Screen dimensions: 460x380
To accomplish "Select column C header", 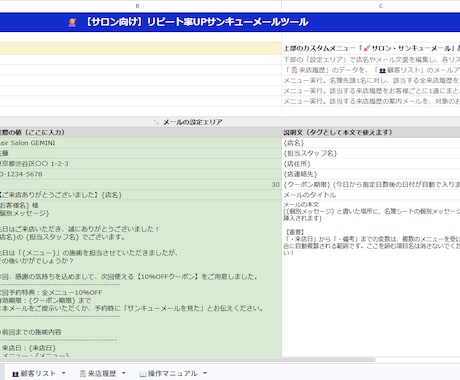I will tap(381, 6).
